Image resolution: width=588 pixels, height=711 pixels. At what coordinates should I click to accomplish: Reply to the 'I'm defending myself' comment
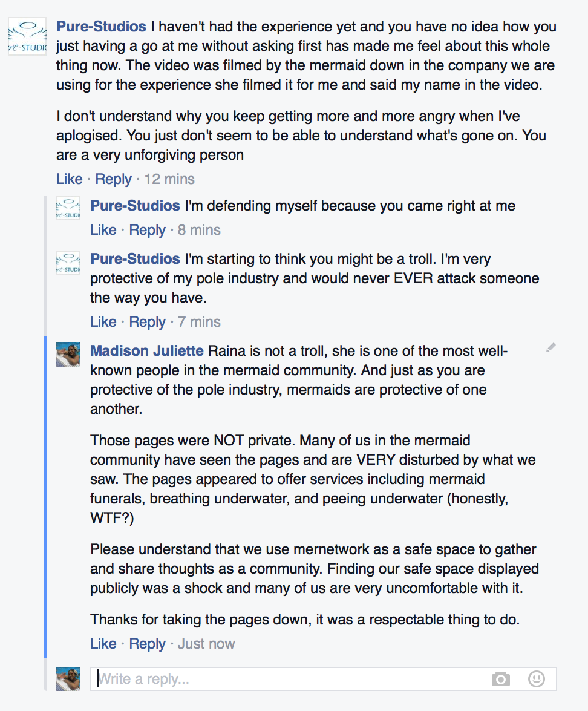[147, 230]
